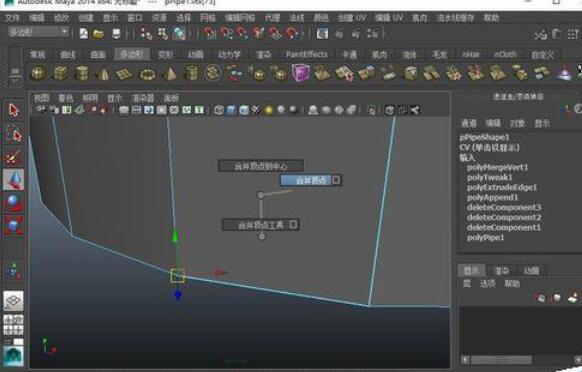The height and width of the screenshot is (372, 582).
Task: Create a polygon pyramid from the shelf
Action: [170, 74]
